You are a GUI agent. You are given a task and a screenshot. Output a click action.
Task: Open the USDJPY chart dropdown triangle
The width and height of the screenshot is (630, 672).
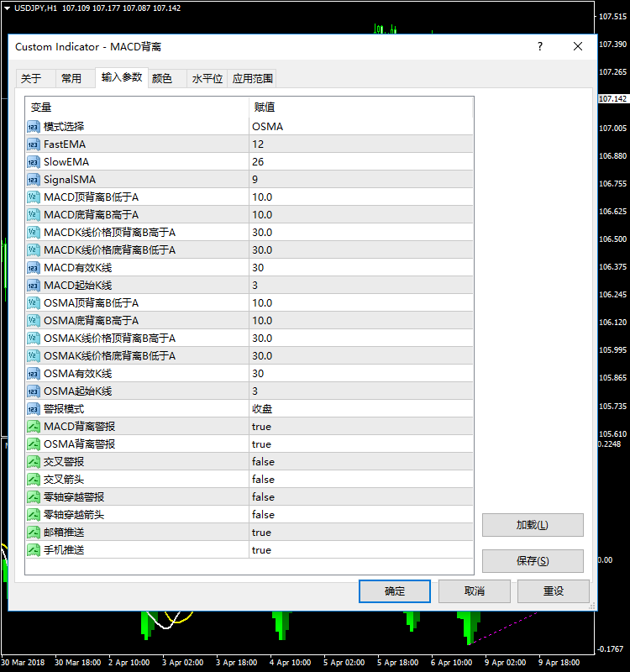point(7,8)
